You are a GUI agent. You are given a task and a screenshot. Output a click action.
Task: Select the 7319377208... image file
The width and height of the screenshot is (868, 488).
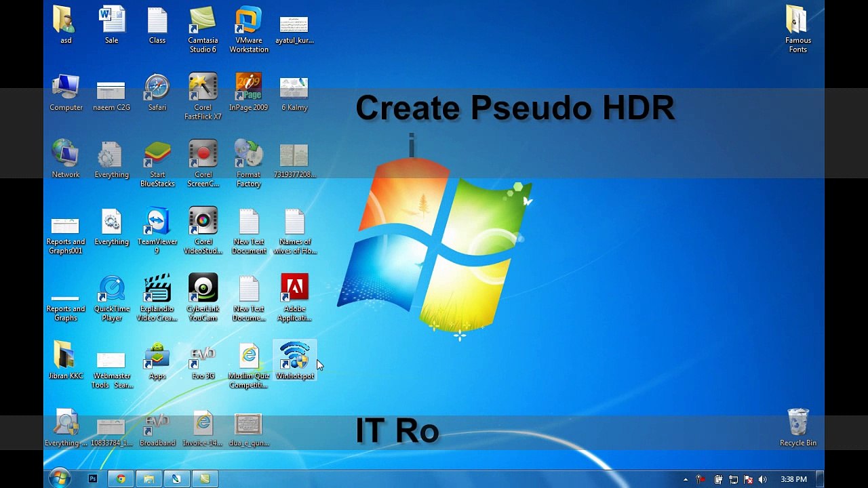tap(294, 161)
